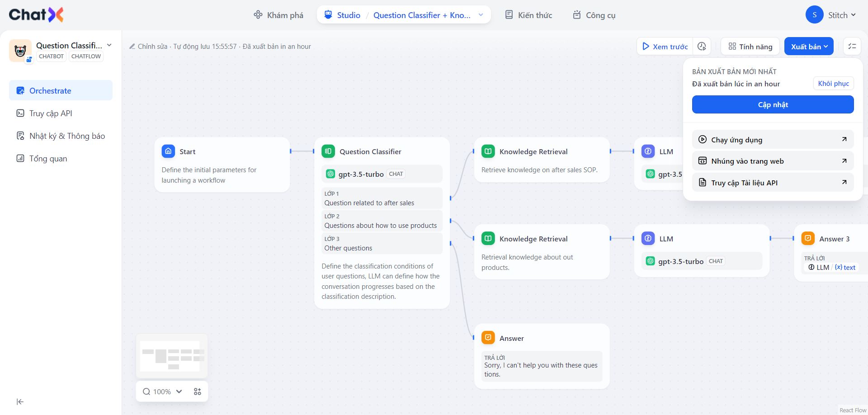
Task: Click the Question Classifier node icon
Action: 328,151
